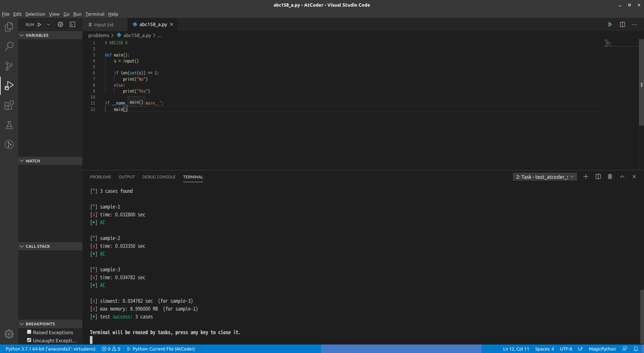
Task: Disable the Uncaught Exceptions breakpoint
Action: 29,340
